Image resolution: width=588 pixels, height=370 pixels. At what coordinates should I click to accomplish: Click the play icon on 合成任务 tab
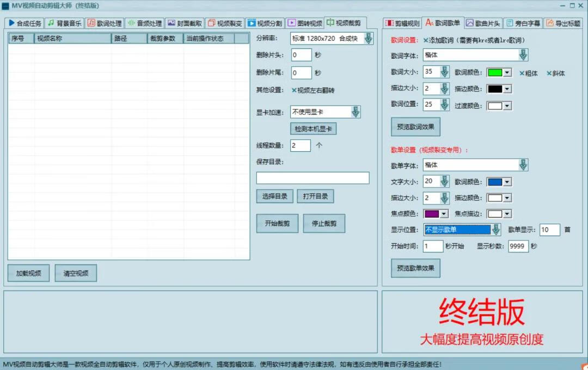coord(11,23)
